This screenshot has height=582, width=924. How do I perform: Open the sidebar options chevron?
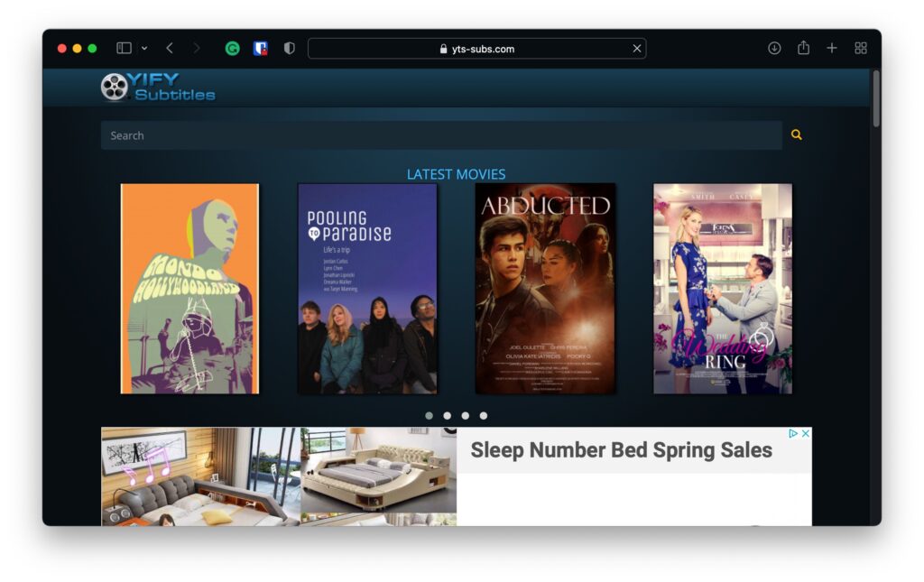pyautogui.click(x=144, y=49)
